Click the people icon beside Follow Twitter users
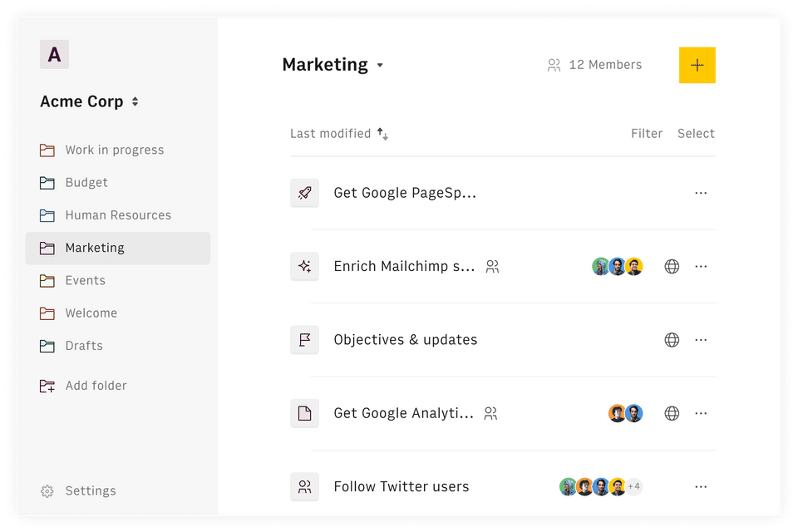 tap(304, 486)
